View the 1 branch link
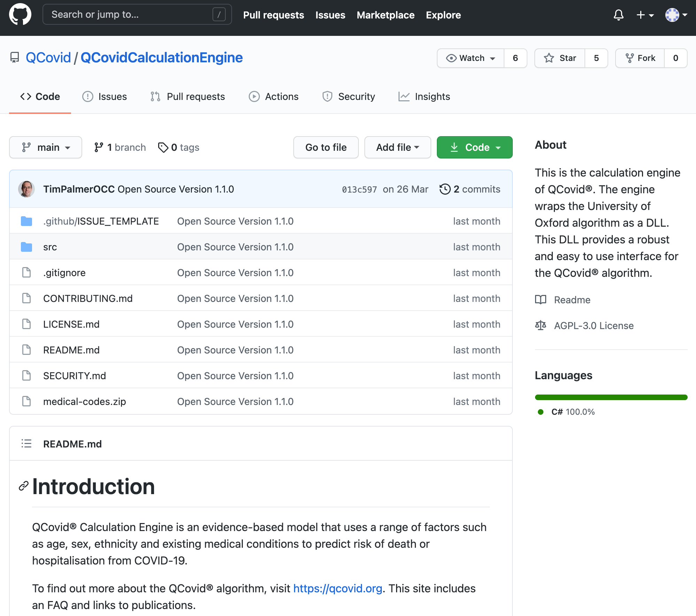The width and height of the screenshot is (696, 616). tap(120, 147)
